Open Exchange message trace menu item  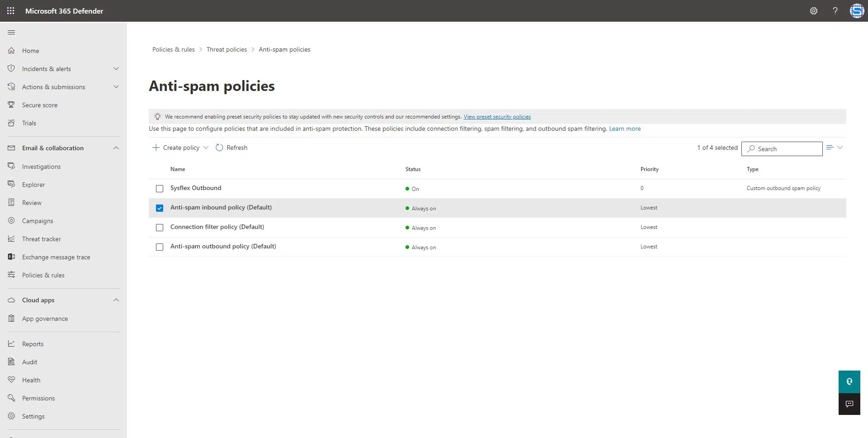click(56, 257)
